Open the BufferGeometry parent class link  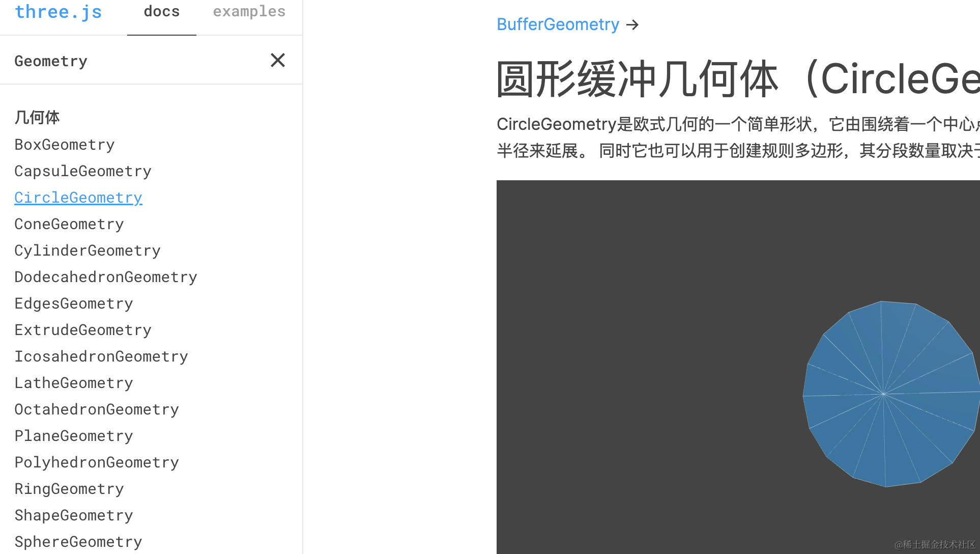tap(558, 24)
